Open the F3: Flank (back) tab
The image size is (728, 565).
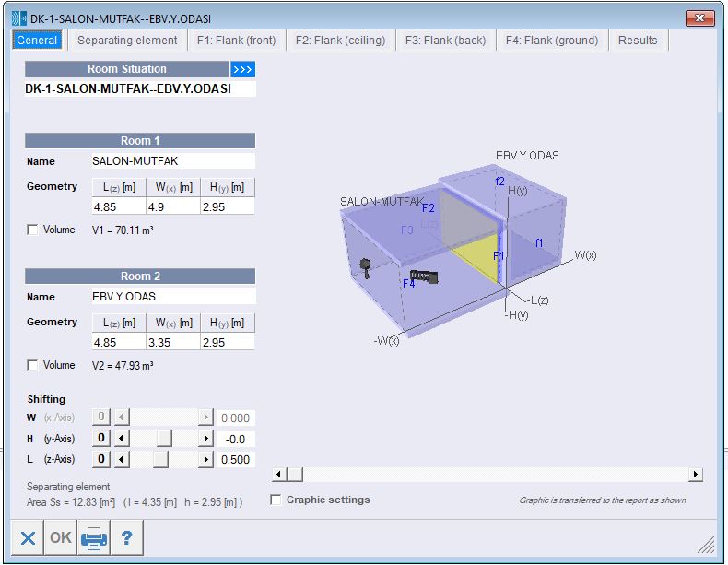click(445, 41)
